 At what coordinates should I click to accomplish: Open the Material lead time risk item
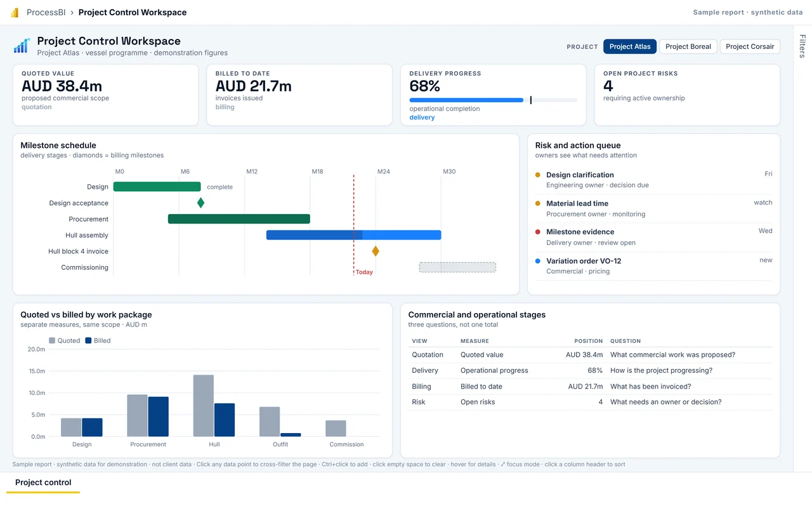coord(653,208)
